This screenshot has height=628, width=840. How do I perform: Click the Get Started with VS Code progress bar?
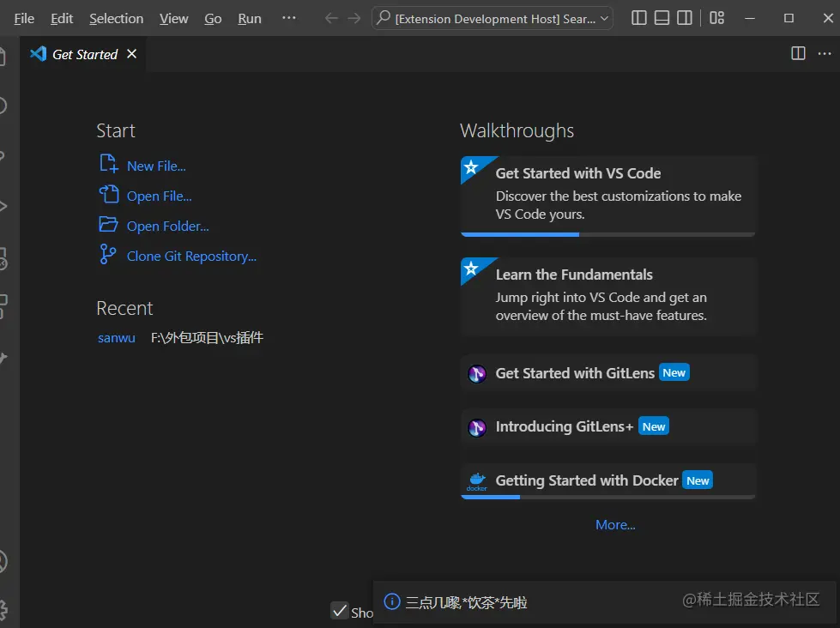(607, 234)
